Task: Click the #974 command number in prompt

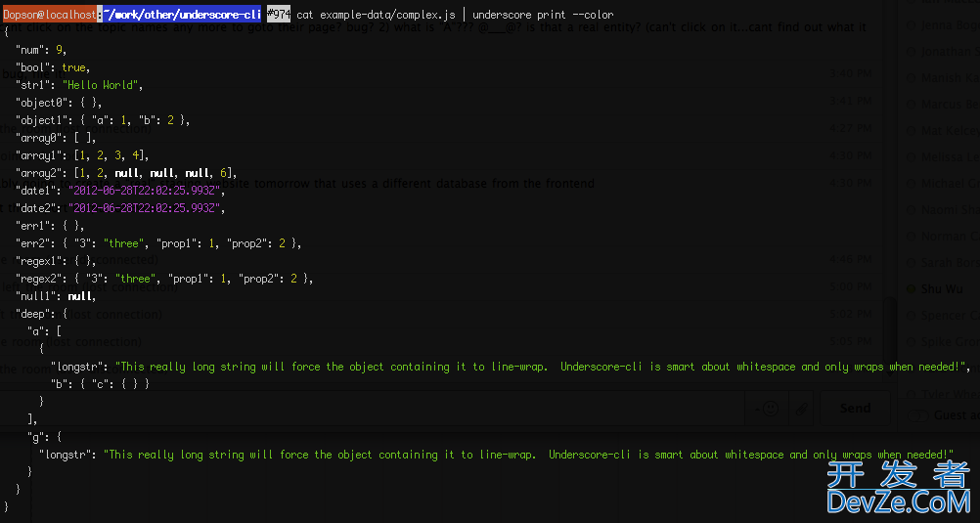Action: coord(279,15)
